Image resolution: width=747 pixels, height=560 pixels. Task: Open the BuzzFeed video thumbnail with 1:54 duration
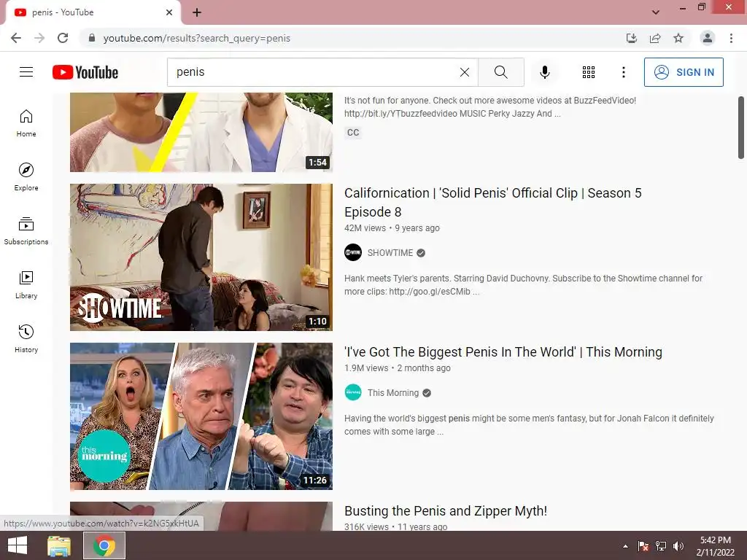coord(201,133)
